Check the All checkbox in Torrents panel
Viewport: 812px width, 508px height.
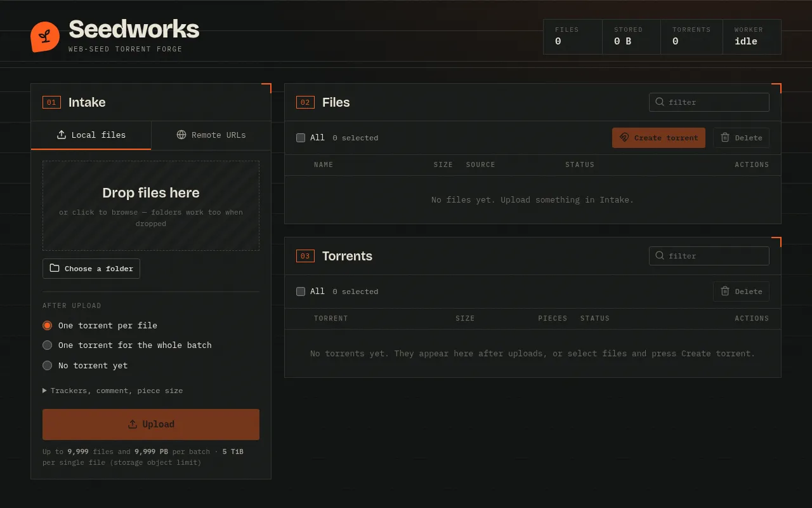click(301, 291)
